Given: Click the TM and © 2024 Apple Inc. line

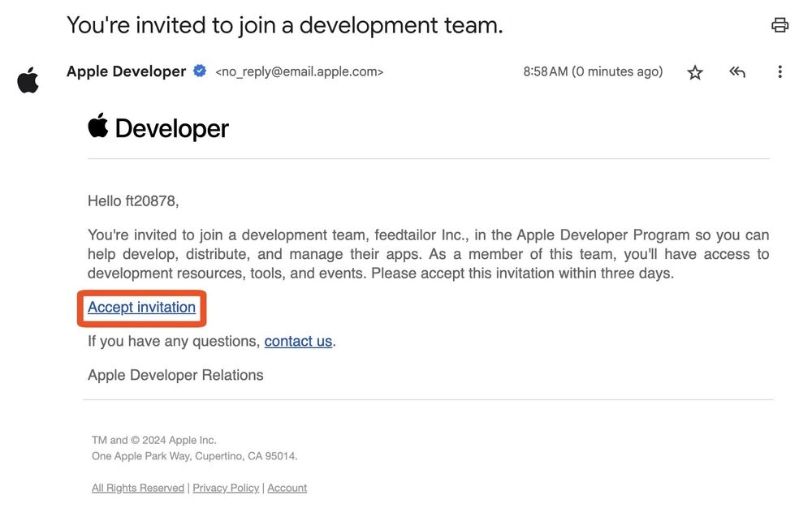Looking at the screenshot, I should coord(153,441).
